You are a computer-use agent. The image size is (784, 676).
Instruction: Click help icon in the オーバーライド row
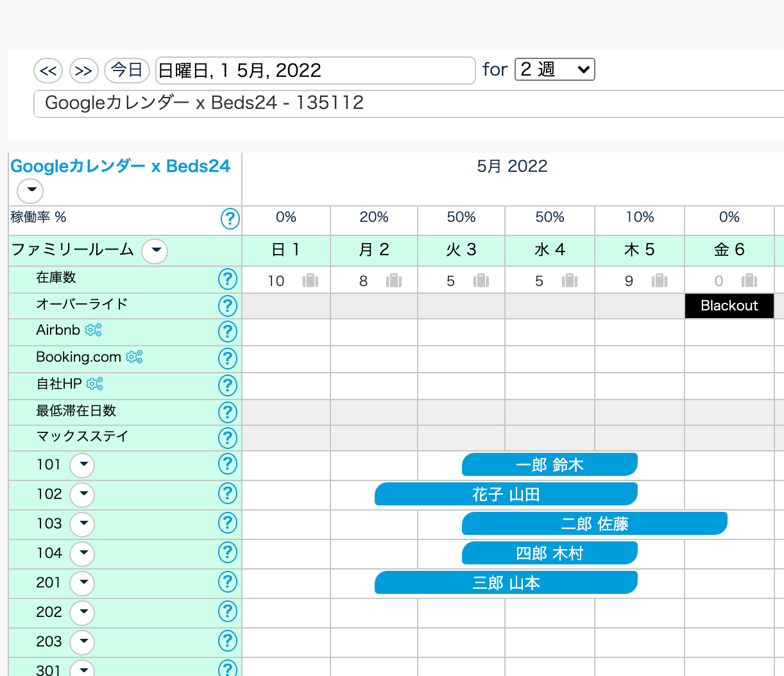[228, 306]
